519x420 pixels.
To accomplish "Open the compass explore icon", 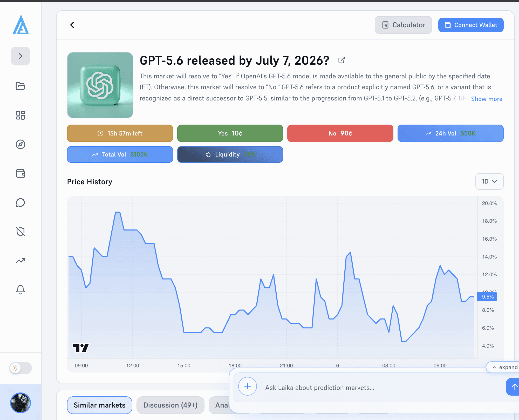I will coord(21,144).
